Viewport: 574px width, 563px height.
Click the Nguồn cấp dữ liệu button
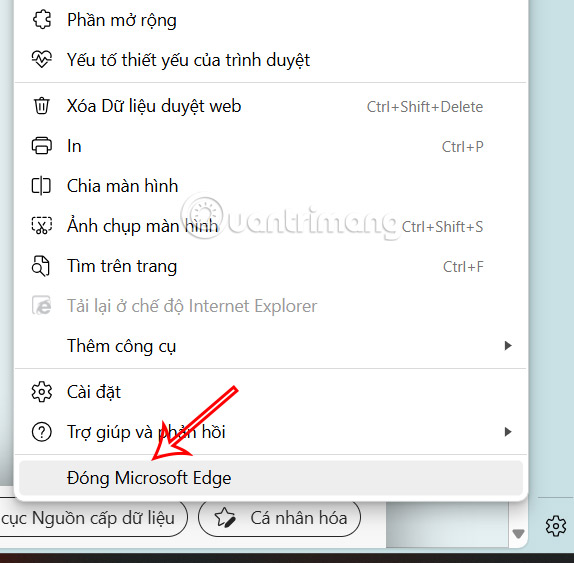click(x=94, y=518)
